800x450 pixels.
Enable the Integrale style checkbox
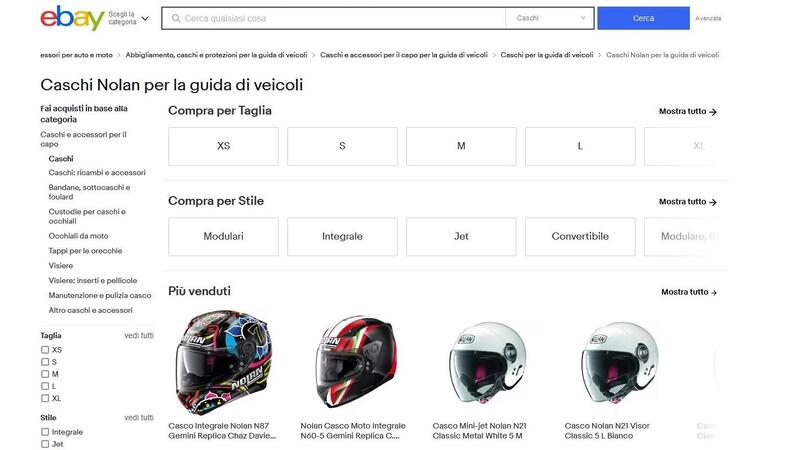[x=45, y=432]
